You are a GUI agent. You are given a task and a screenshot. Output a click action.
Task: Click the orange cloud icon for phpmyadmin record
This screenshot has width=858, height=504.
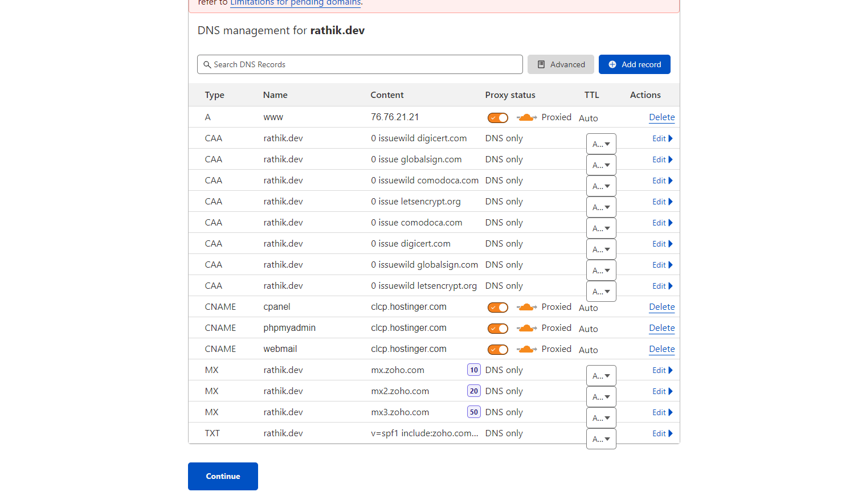(x=526, y=328)
